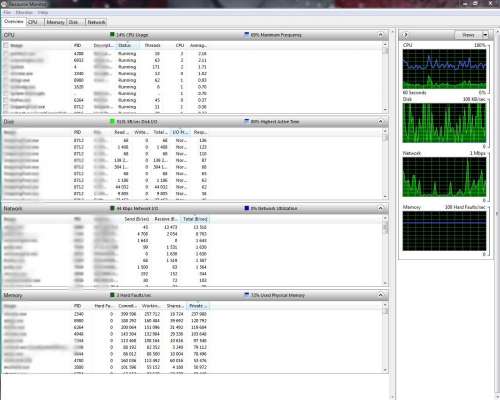Click the Network activity graph

pyautogui.click(x=444, y=177)
